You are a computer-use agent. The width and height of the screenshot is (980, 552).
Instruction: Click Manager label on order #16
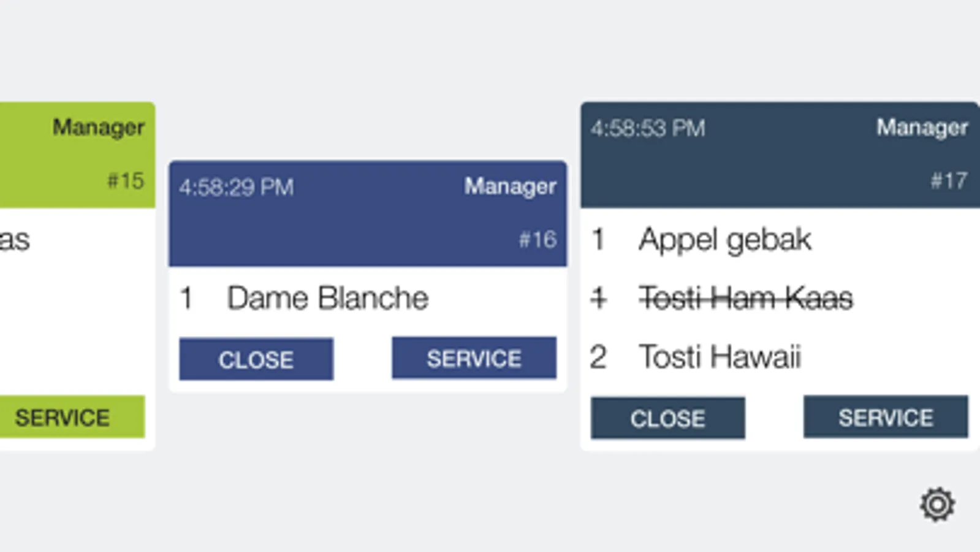(x=510, y=186)
